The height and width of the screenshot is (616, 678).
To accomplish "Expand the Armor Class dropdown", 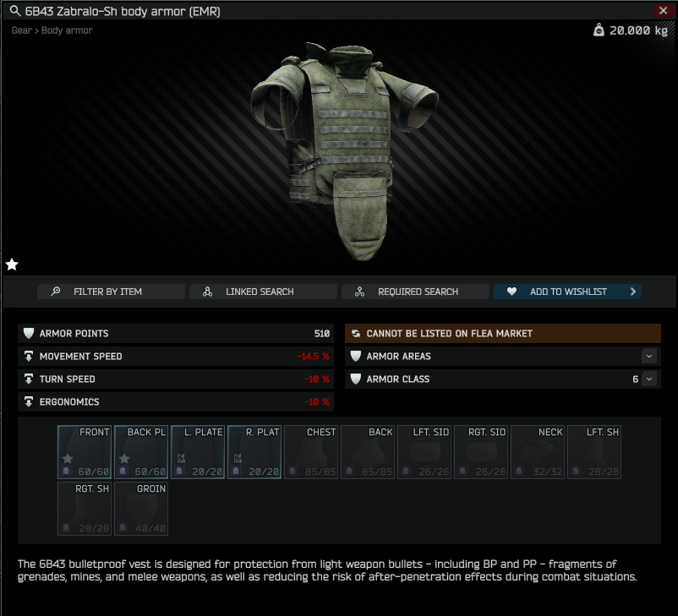I will tap(649, 379).
